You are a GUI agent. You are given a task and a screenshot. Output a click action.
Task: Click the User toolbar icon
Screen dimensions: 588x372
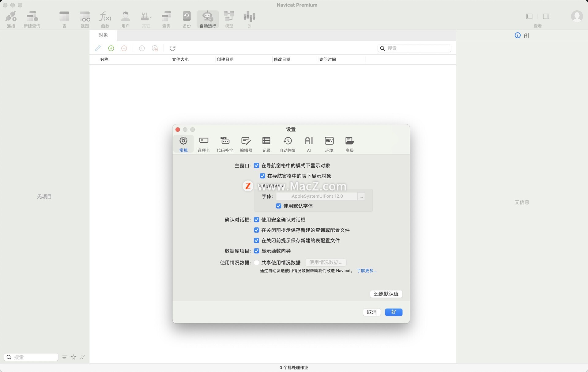click(x=126, y=19)
